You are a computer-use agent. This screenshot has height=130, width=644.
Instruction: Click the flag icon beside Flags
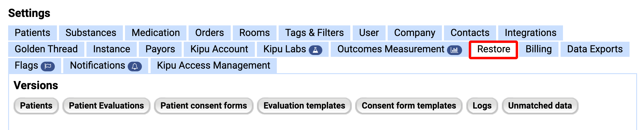coord(48,66)
